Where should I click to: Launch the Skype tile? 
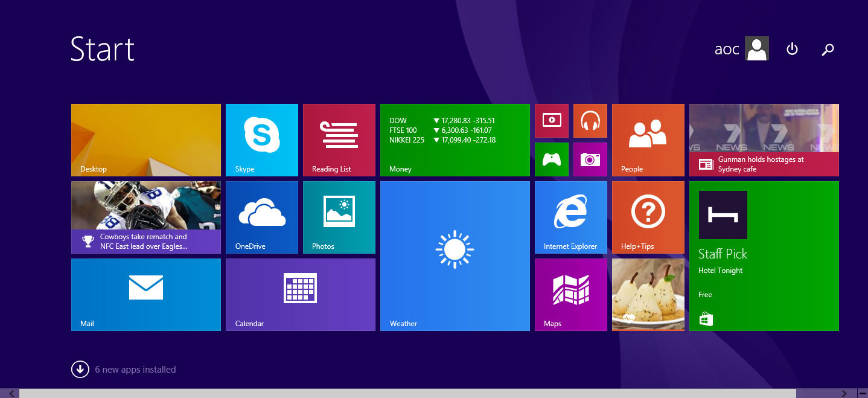click(x=262, y=140)
